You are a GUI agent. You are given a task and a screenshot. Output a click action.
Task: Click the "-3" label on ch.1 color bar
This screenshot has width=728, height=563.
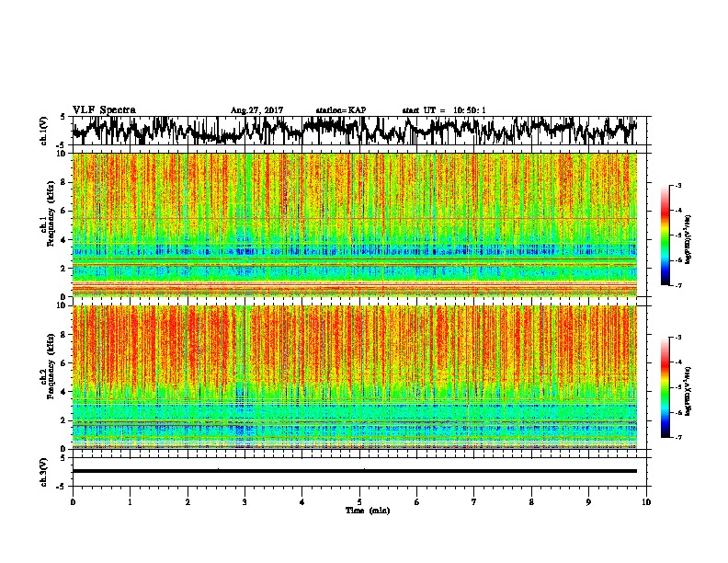point(678,186)
